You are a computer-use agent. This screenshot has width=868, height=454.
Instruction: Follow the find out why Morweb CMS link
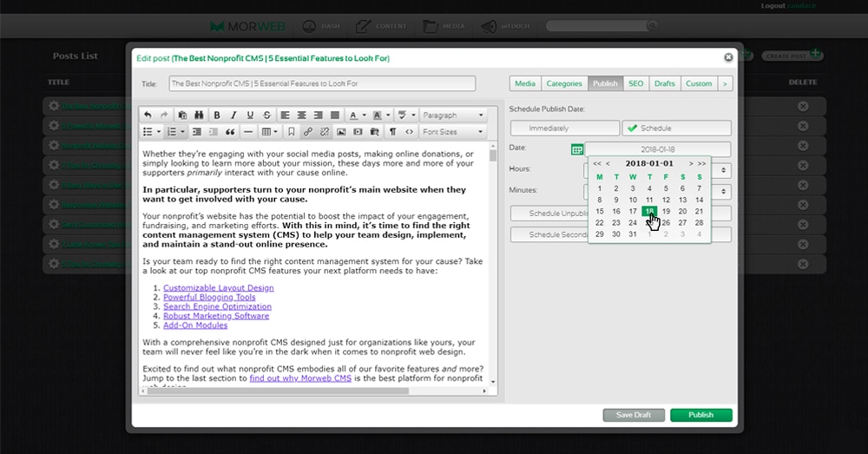click(300, 378)
